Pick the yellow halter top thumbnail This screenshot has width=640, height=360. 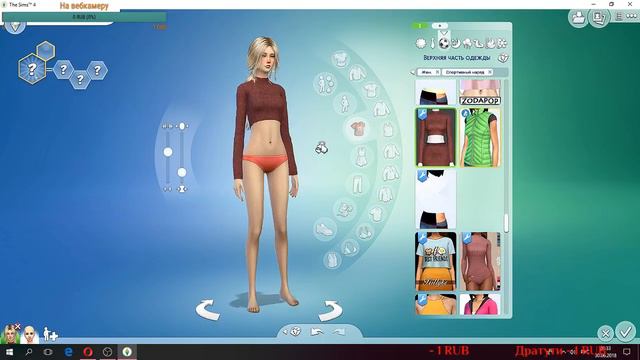[436, 304]
